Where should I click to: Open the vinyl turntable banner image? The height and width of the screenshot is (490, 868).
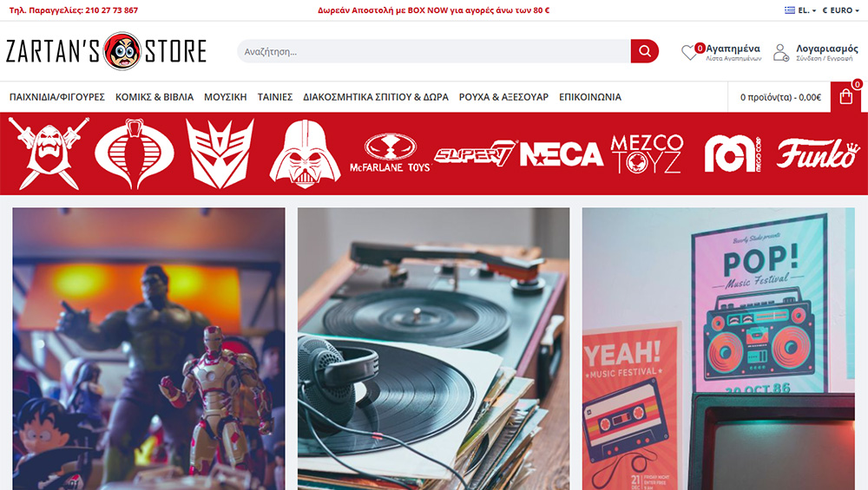point(433,349)
